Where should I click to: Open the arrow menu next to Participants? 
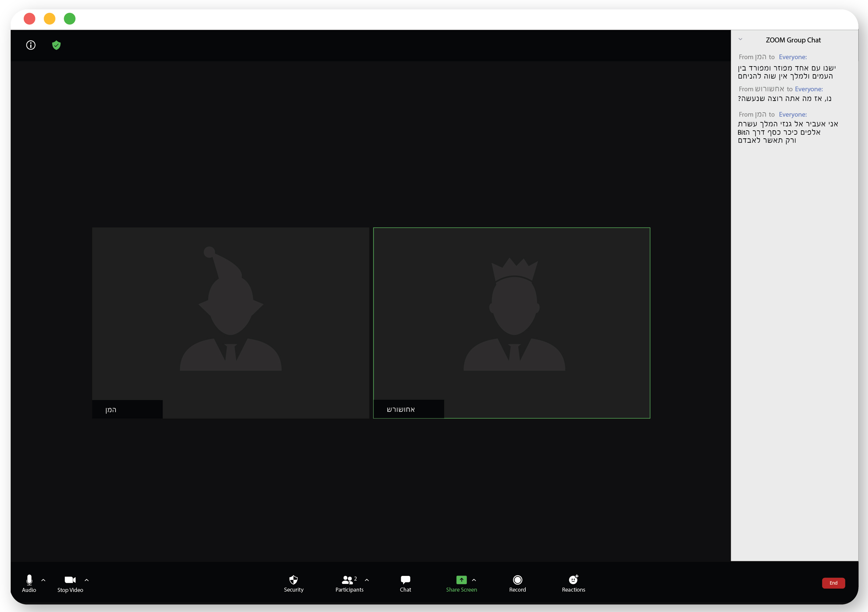pyautogui.click(x=367, y=580)
